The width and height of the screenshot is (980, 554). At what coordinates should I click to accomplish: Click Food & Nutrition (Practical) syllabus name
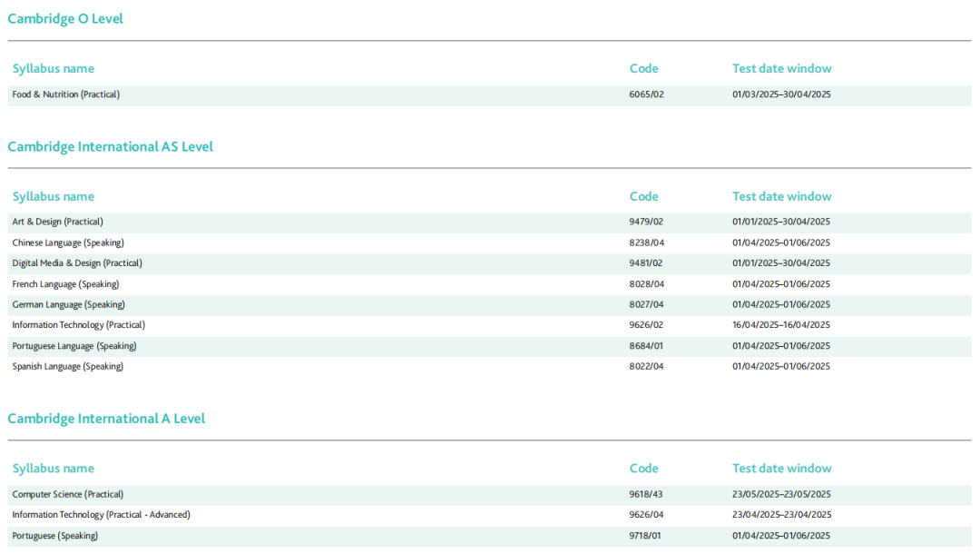[65, 94]
